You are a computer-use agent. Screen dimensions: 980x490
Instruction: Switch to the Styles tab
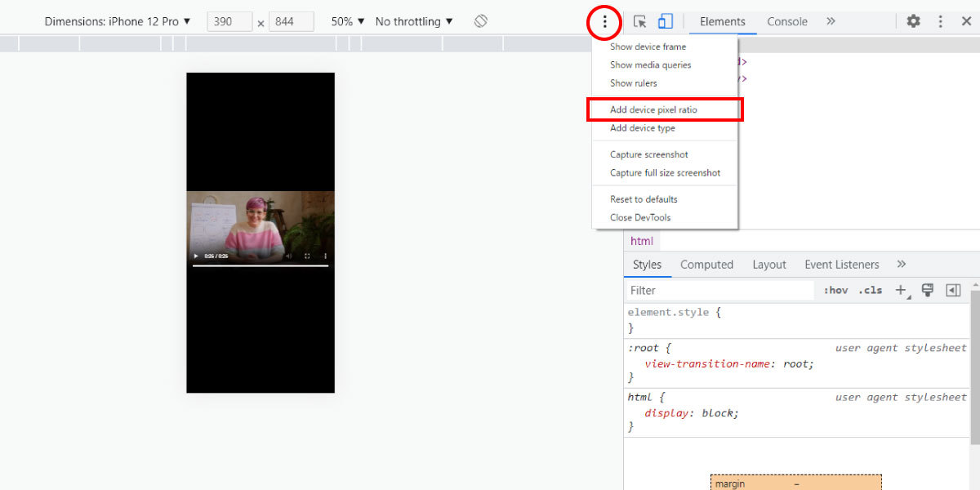tap(647, 265)
